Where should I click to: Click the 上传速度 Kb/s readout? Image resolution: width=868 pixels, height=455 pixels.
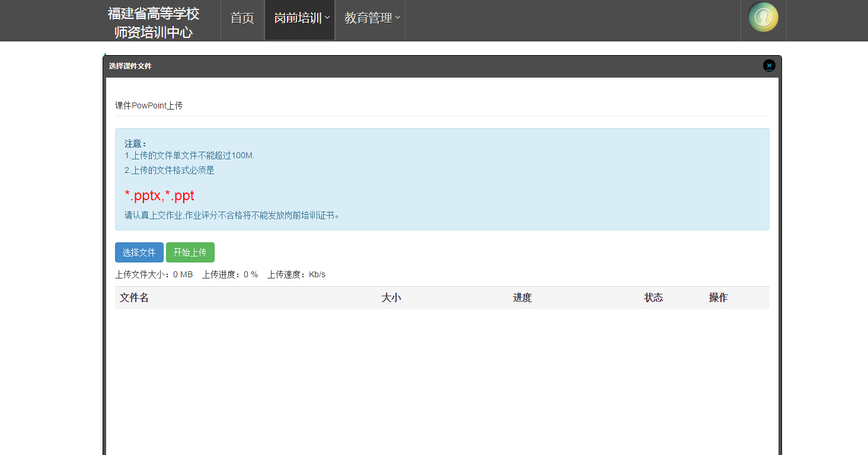click(x=296, y=275)
